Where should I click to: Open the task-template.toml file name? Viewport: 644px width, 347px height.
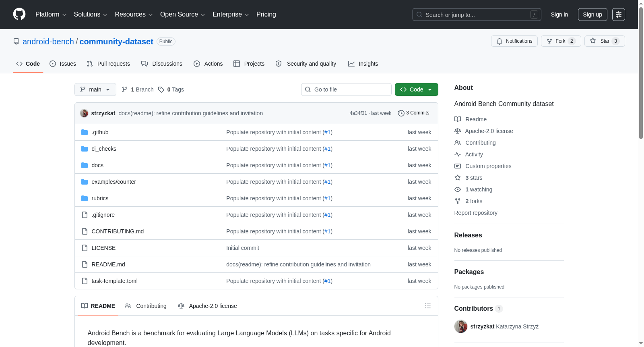(x=114, y=281)
